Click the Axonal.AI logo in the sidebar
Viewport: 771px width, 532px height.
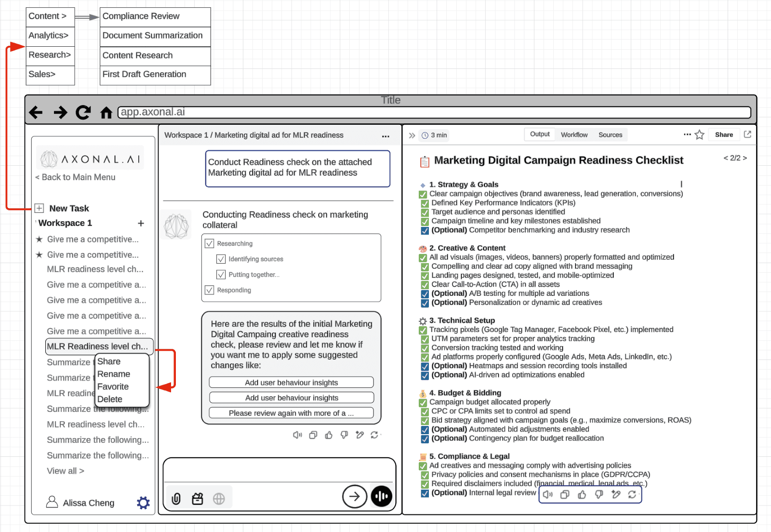(90, 159)
